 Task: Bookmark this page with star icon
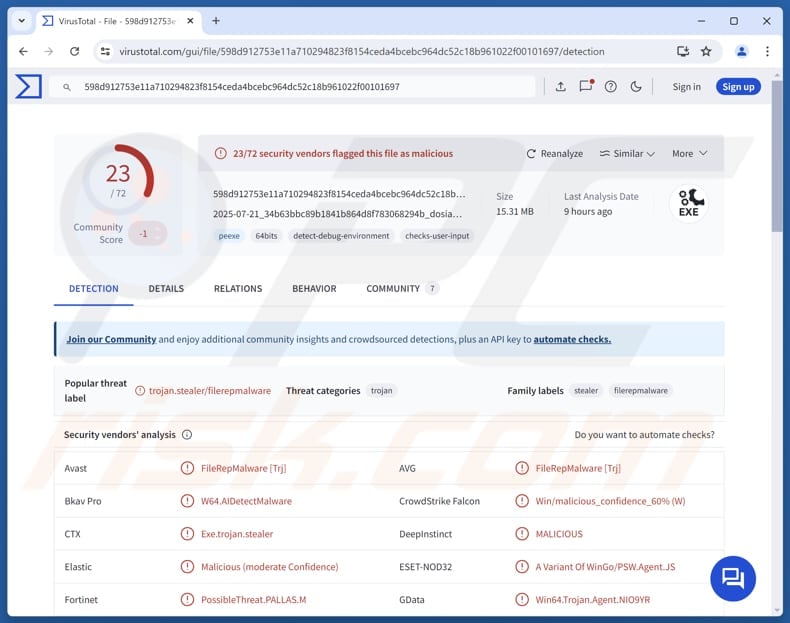tap(706, 51)
